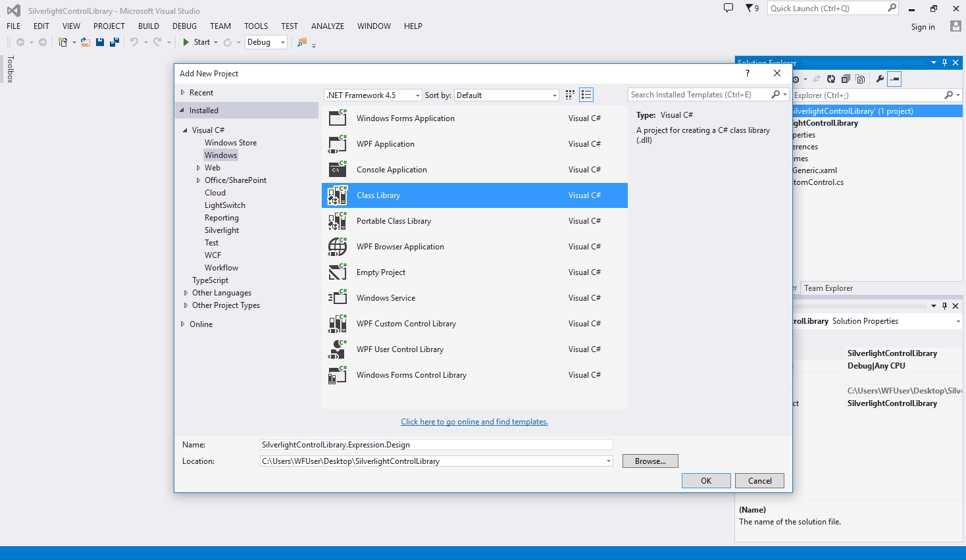This screenshot has height=560, width=966.
Task: Click the Solution Explorer refresh icon
Action: coord(831,79)
